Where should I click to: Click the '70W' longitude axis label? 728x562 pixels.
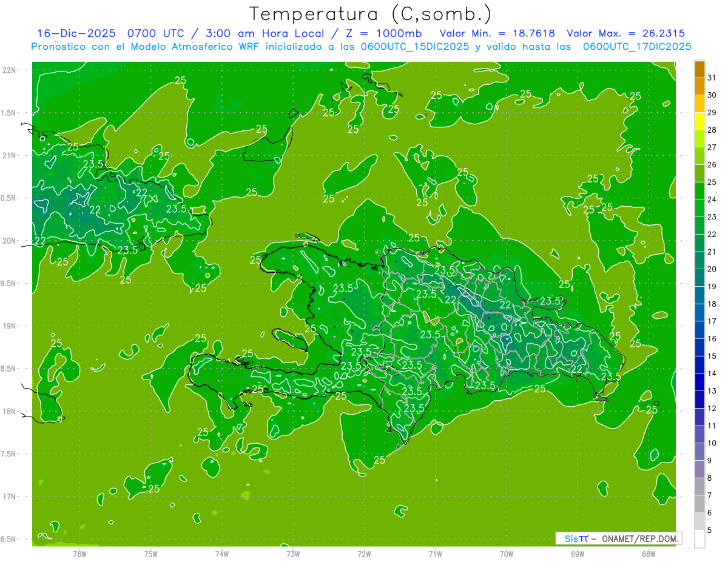[506, 553]
